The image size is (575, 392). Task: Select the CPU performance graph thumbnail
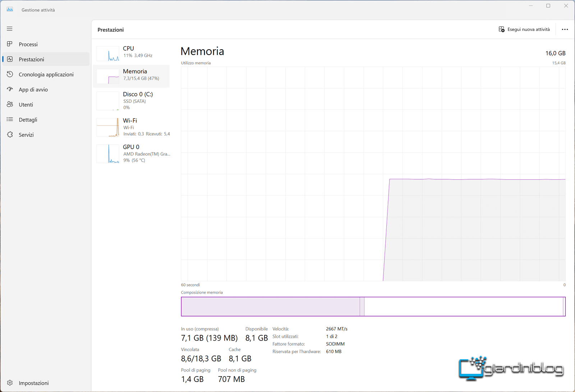pyautogui.click(x=108, y=54)
